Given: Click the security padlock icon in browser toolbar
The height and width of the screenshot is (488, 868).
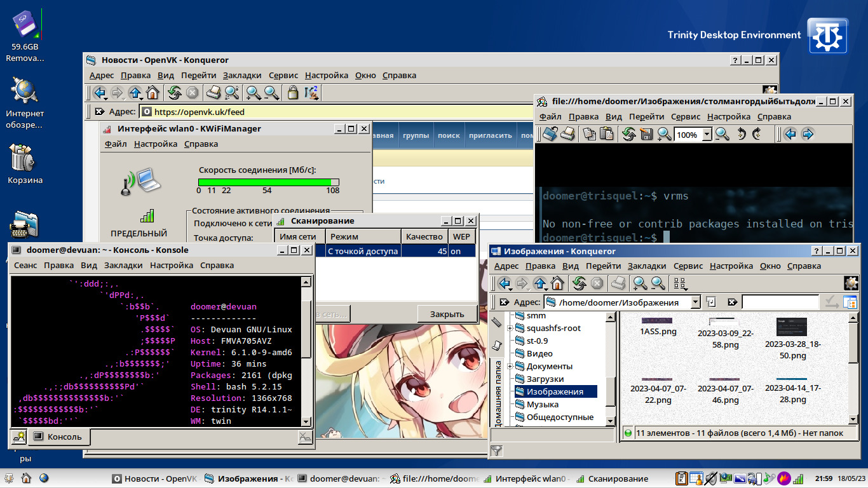Looking at the screenshot, I should (x=293, y=93).
